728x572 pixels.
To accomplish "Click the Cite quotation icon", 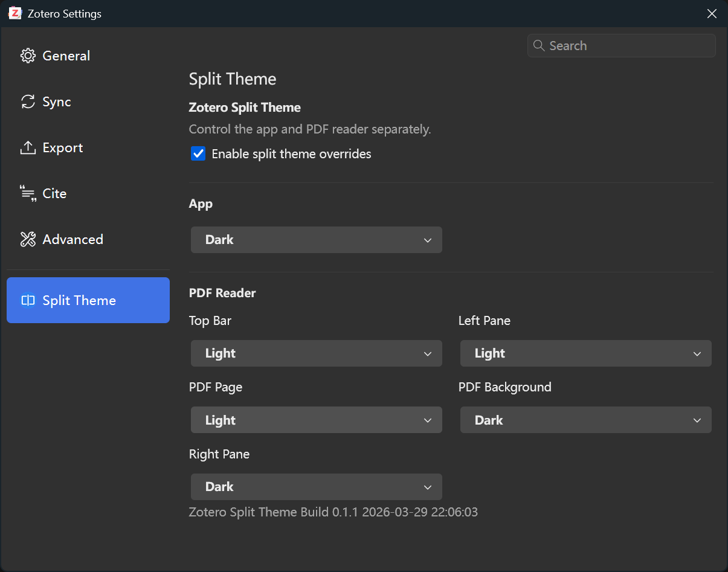I will coord(28,193).
